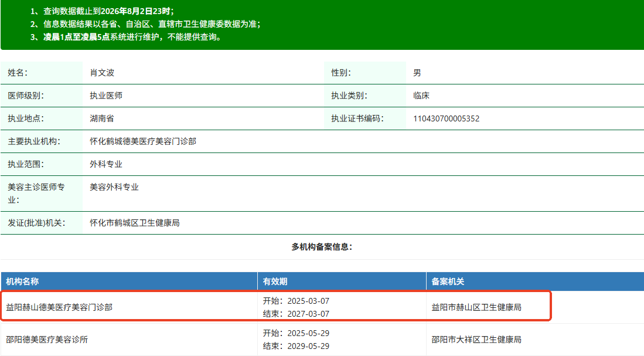Select the 美容外科专业 value
The width and height of the screenshot is (644, 356).
(114, 188)
